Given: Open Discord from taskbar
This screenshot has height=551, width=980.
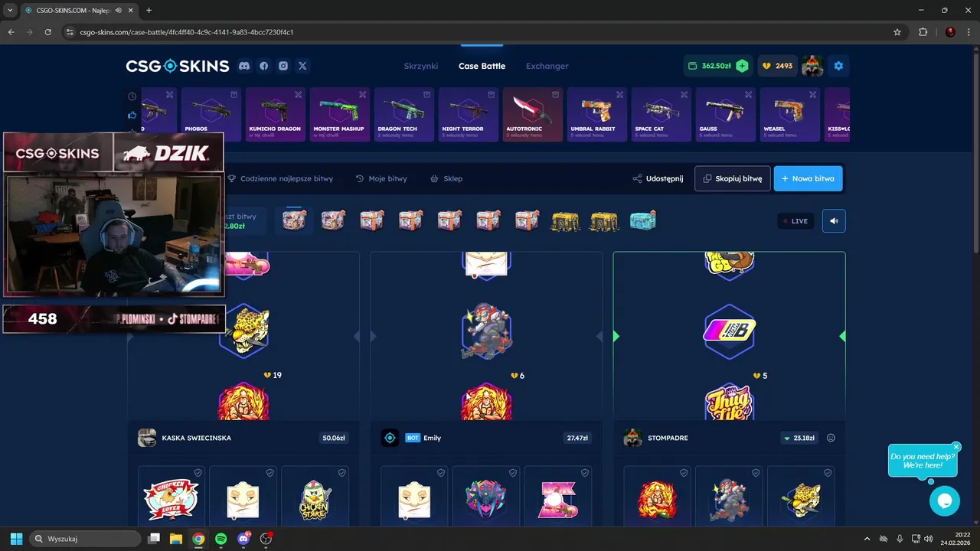Looking at the screenshot, I should [243, 539].
